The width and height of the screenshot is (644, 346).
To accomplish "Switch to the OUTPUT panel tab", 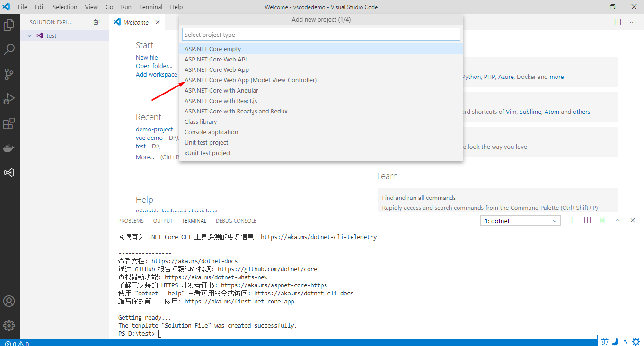I will coord(163,221).
